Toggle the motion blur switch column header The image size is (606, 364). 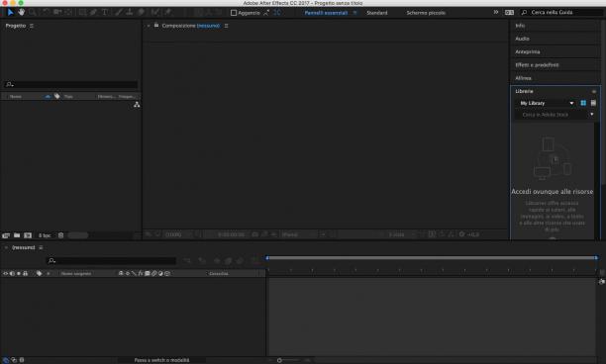click(x=153, y=273)
